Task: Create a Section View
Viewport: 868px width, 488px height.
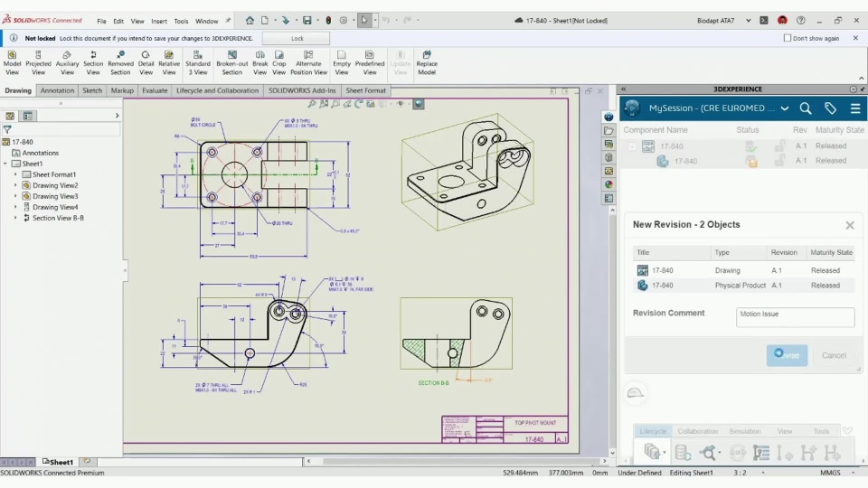Action: [x=93, y=62]
